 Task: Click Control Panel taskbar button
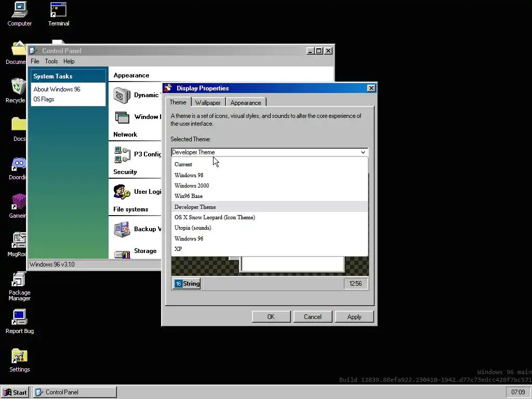(75, 392)
